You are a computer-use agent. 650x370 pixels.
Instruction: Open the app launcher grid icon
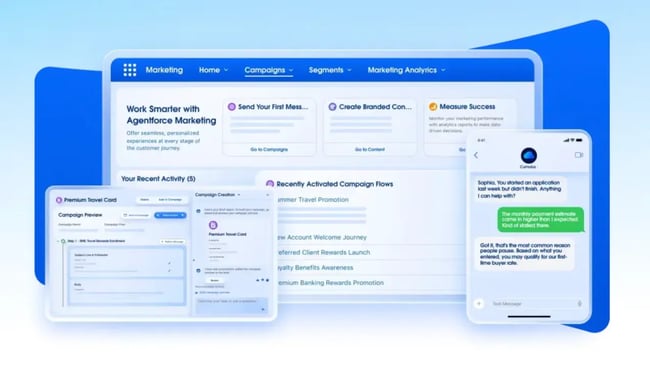click(130, 70)
